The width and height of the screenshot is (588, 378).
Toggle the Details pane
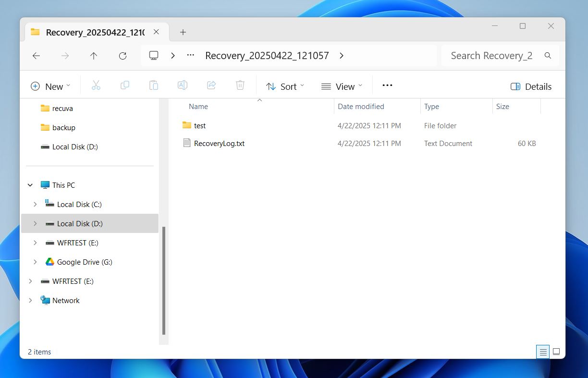(x=531, y=86)
